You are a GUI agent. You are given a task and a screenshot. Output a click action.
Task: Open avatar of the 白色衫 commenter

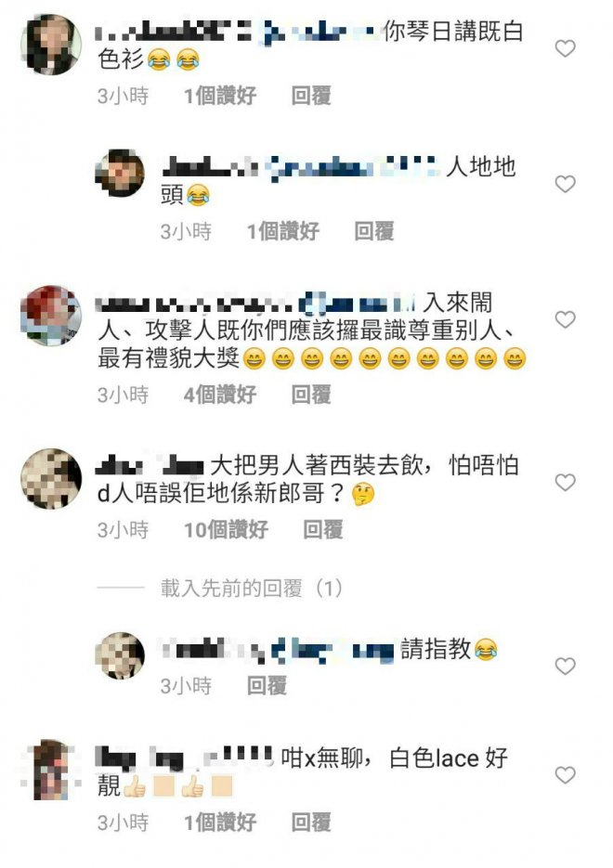pos(51,45)
